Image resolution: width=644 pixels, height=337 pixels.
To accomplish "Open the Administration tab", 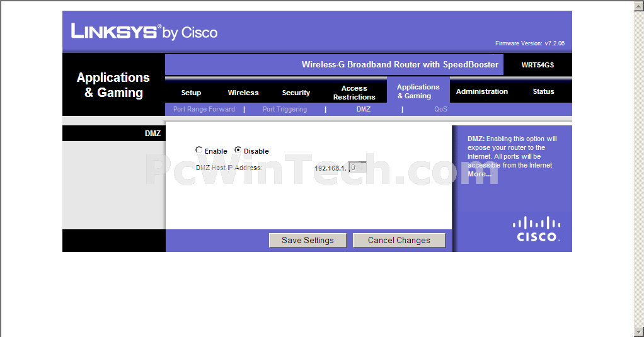I will click(x=482, y=91).
